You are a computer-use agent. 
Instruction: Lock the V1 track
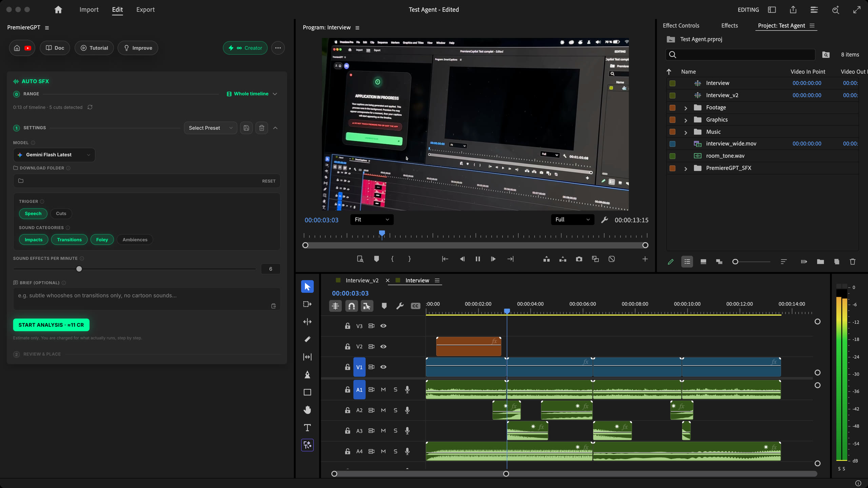click(348, 367)
